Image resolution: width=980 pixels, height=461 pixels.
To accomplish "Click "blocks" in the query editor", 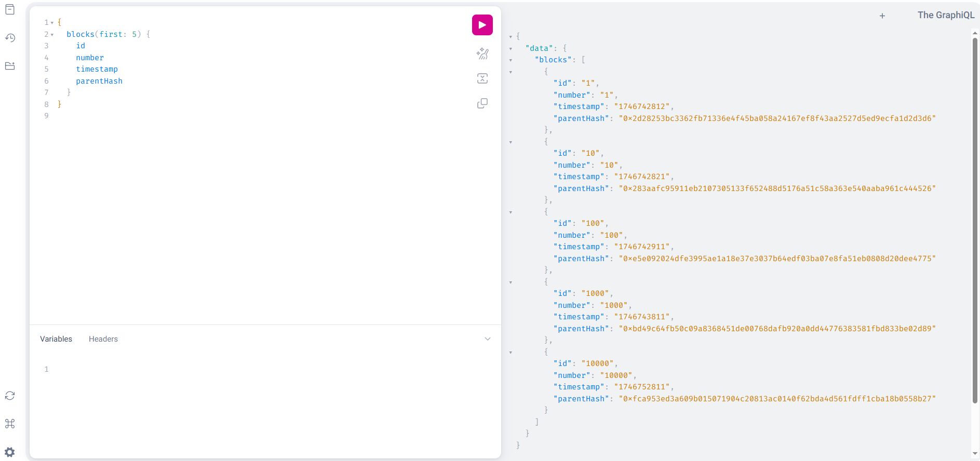I will (x=80, y=34).
